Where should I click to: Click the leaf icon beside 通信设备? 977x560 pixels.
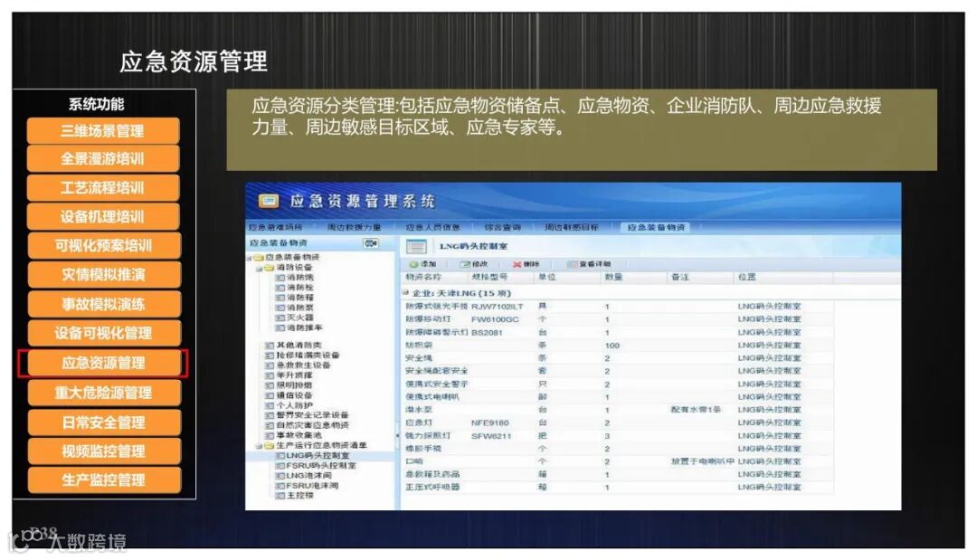click(270, 395)
